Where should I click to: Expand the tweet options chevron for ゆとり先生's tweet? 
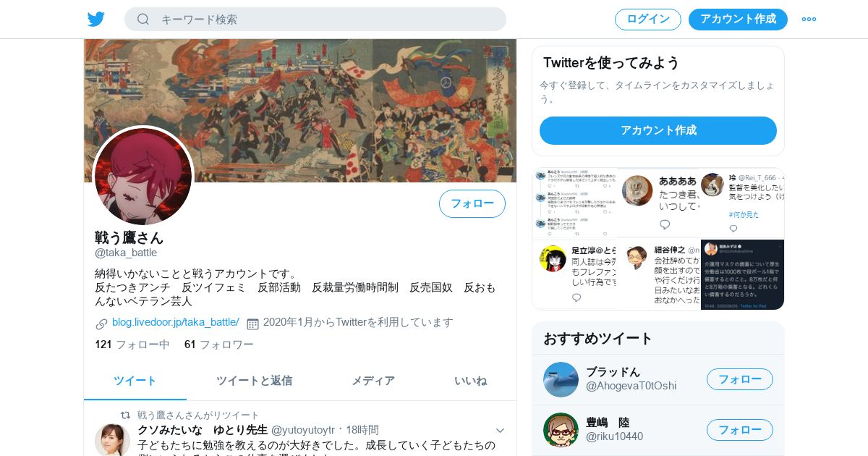500,430
